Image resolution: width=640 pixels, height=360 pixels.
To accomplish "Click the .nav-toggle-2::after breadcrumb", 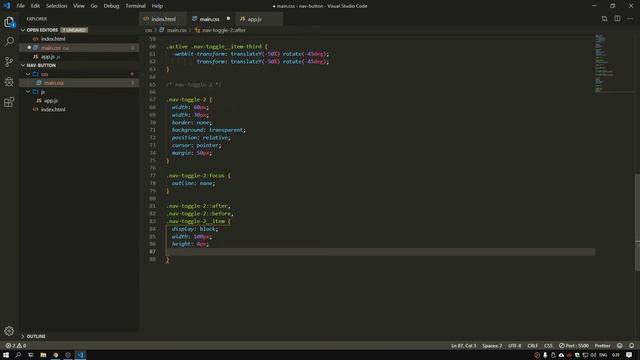I will pyautogui.click(x=220, y=30).
